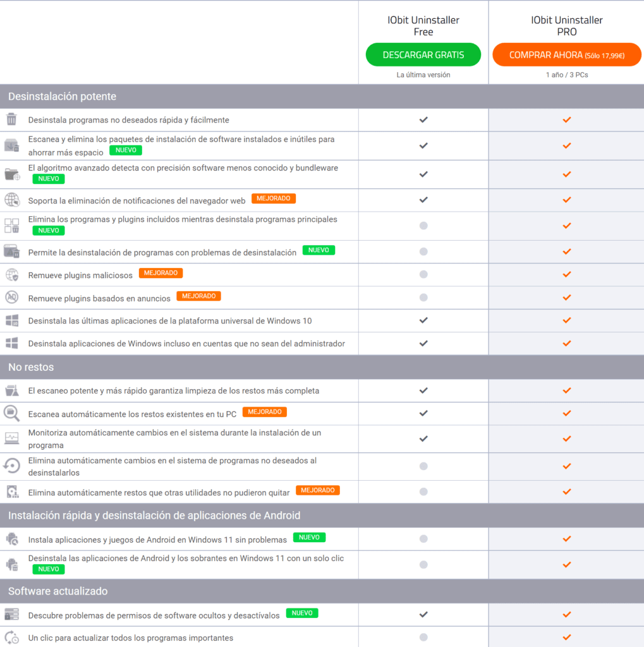Click the IObit Uninstaller PRO column title
Screen dimensions: 644x647
point(567,25)
